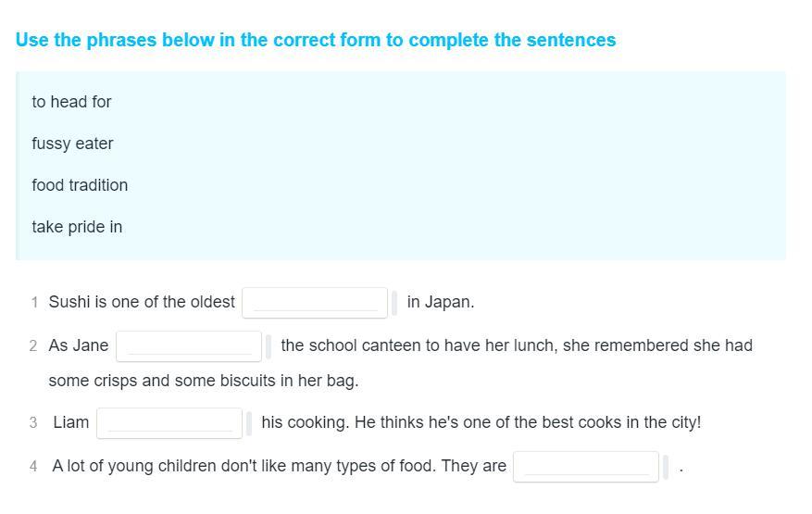
Task: Click 'some crisps and some biscuits' text line
Action: click(203, 381)
